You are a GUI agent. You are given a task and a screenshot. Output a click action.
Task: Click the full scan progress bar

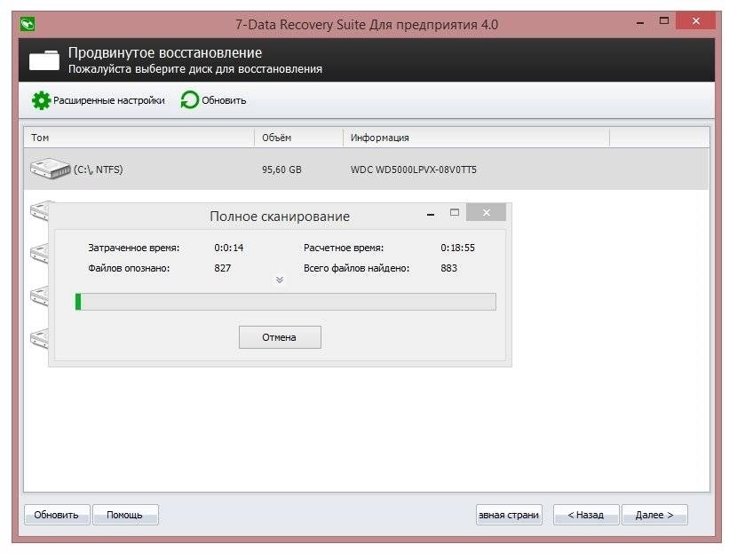click(286, 302)
